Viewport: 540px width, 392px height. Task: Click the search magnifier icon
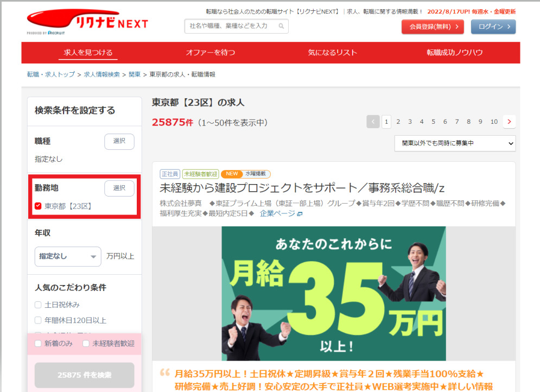click(x=281, y=26)
